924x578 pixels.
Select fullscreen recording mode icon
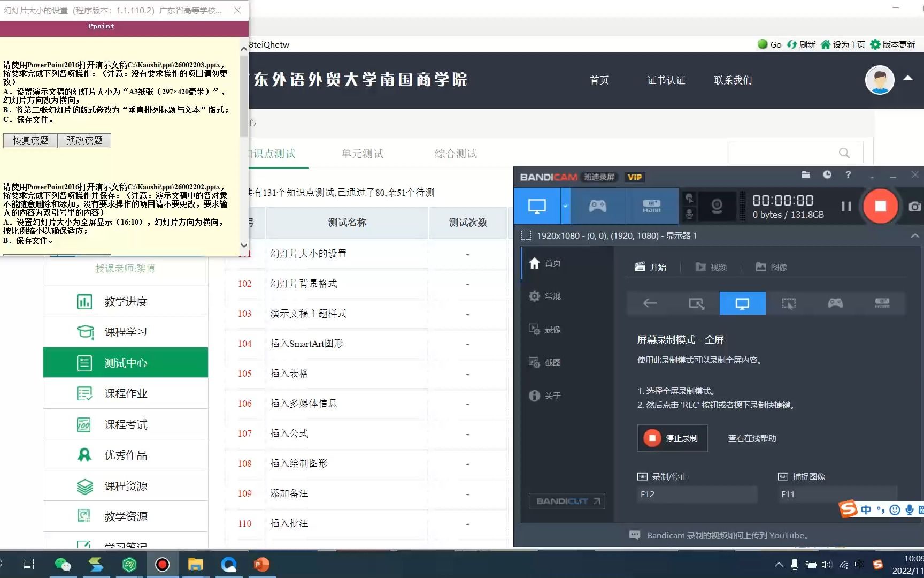(x=742, y=303)
